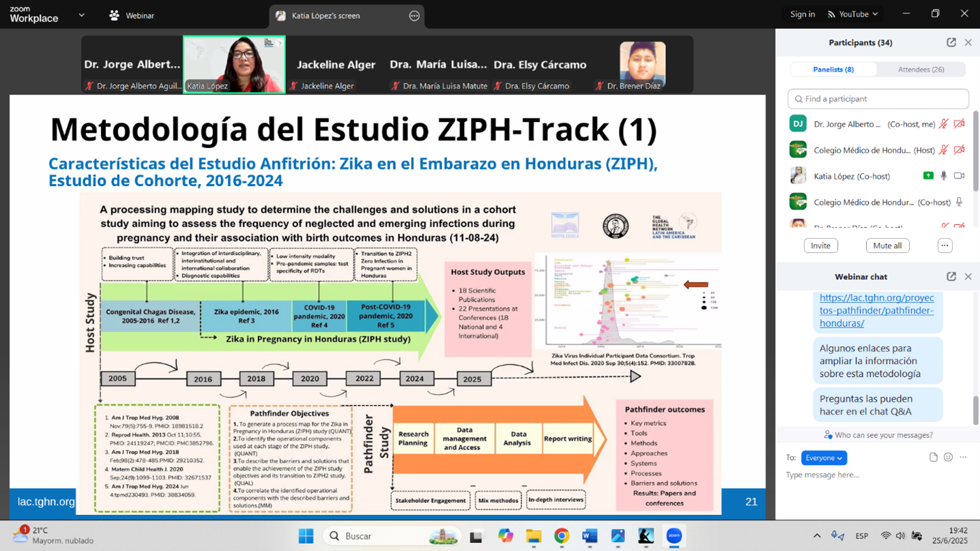980x551 pixels.
Task: Click the Webinar indicator icon
Action: pos(114,15)
